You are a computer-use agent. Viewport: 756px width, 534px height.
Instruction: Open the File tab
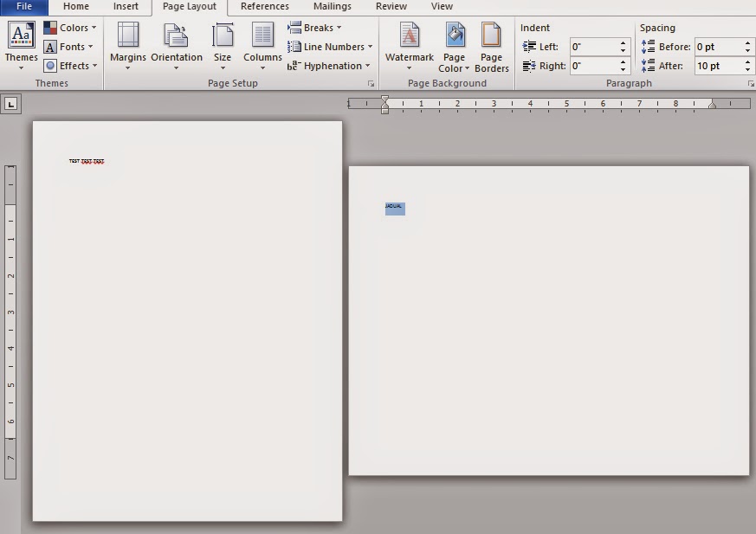click(24, 6)
